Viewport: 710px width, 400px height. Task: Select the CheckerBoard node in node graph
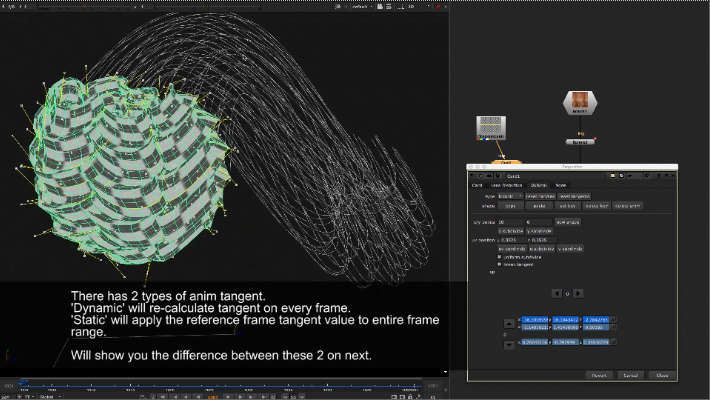point(490,128)
